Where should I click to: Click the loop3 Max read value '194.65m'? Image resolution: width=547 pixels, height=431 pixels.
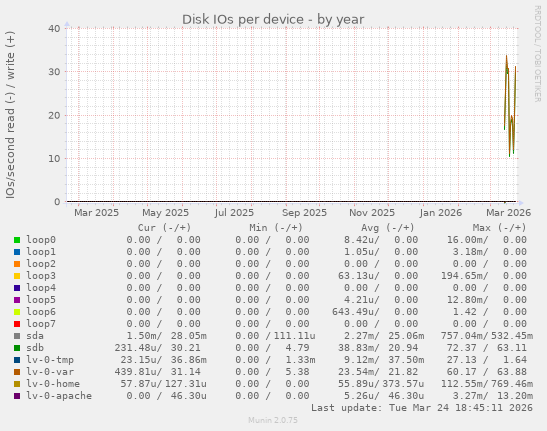pos(464,276)
